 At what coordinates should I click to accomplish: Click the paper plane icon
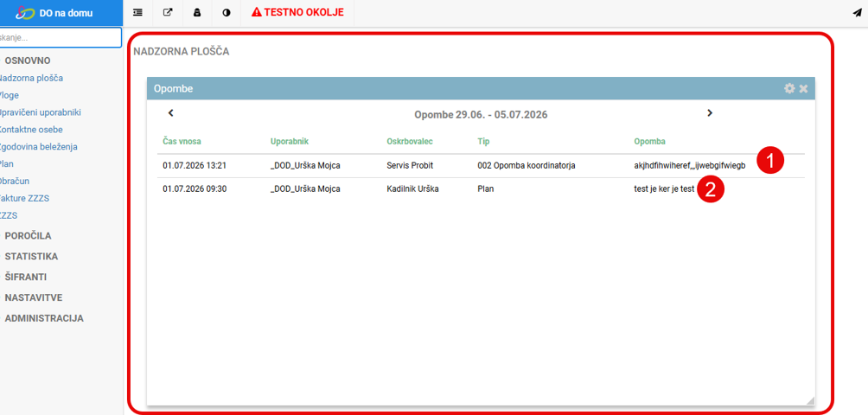[857, 13]
